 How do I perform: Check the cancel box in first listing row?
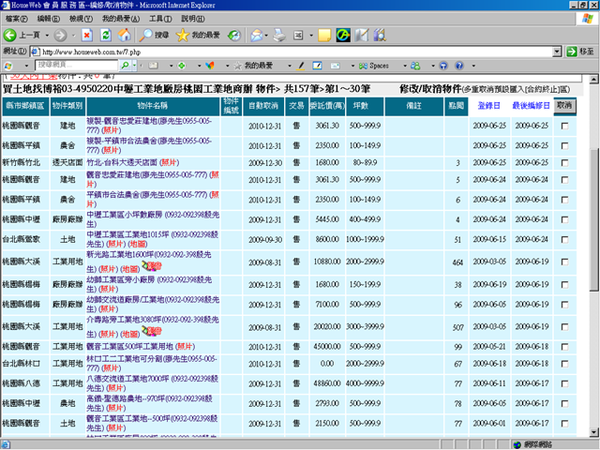564,126
